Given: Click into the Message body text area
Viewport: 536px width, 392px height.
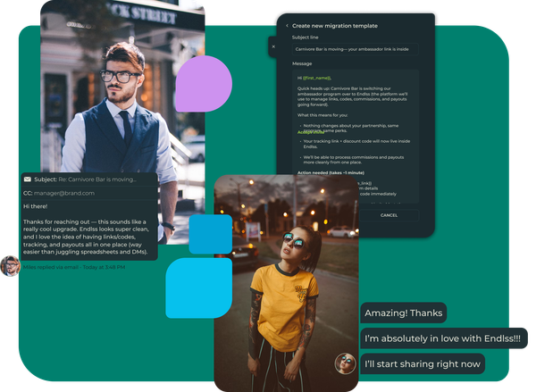Looking at the screenshot, I should click(x=356, y=137).
